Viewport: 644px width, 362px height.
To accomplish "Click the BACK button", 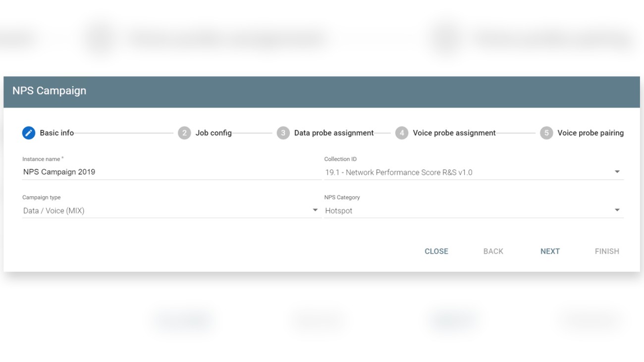I will [x=493, y=251].
